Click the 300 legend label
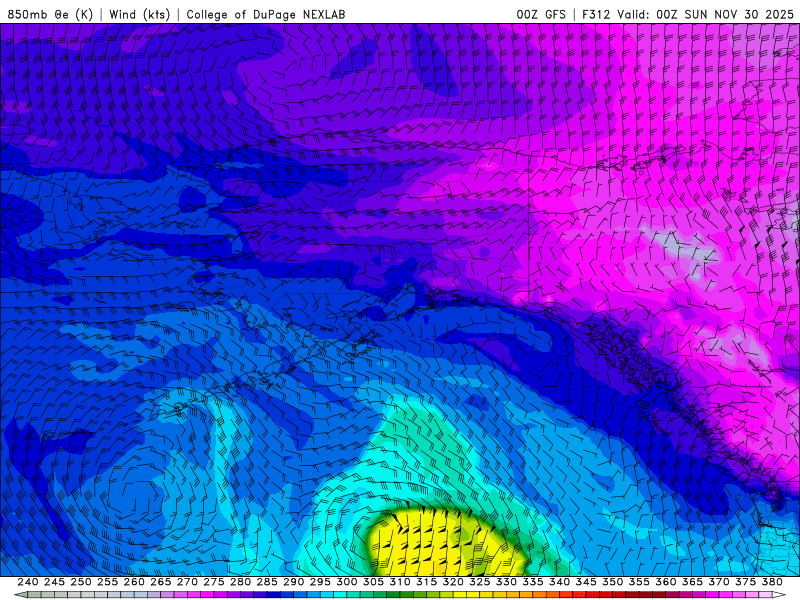 [346, 582]
